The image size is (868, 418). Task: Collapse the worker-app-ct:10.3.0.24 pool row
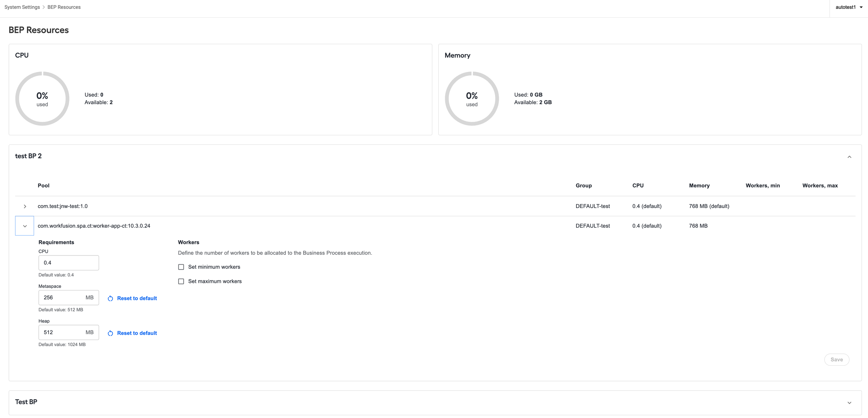(25, 226)
